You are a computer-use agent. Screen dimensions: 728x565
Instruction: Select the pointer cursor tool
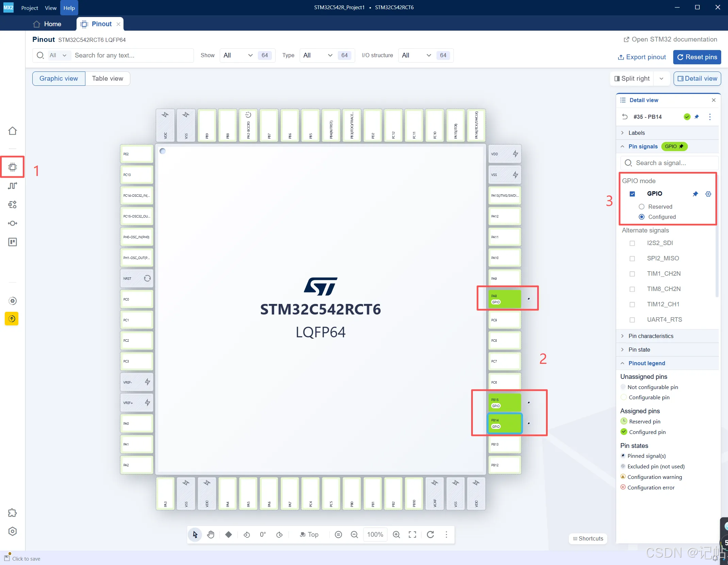click(195, 535)
